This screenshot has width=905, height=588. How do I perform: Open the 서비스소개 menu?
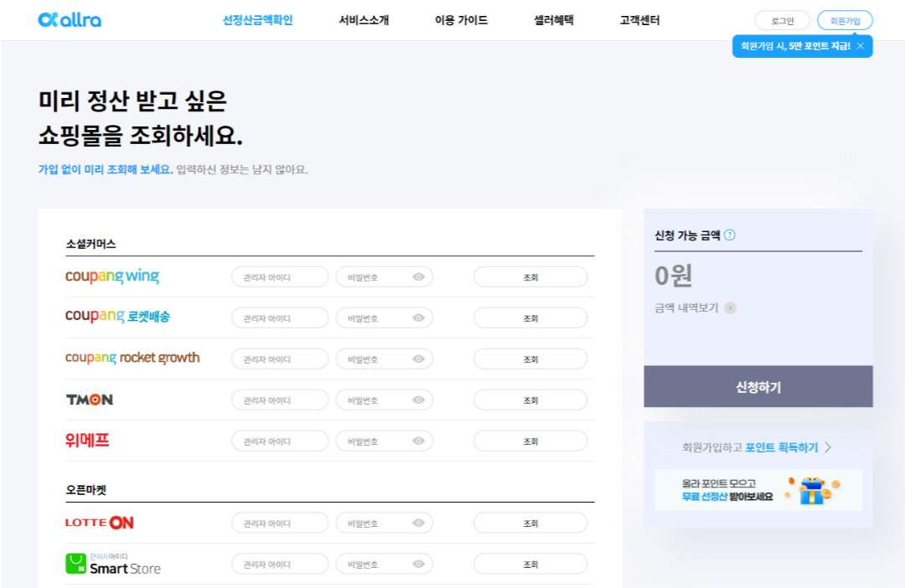[x=365, y=20]
